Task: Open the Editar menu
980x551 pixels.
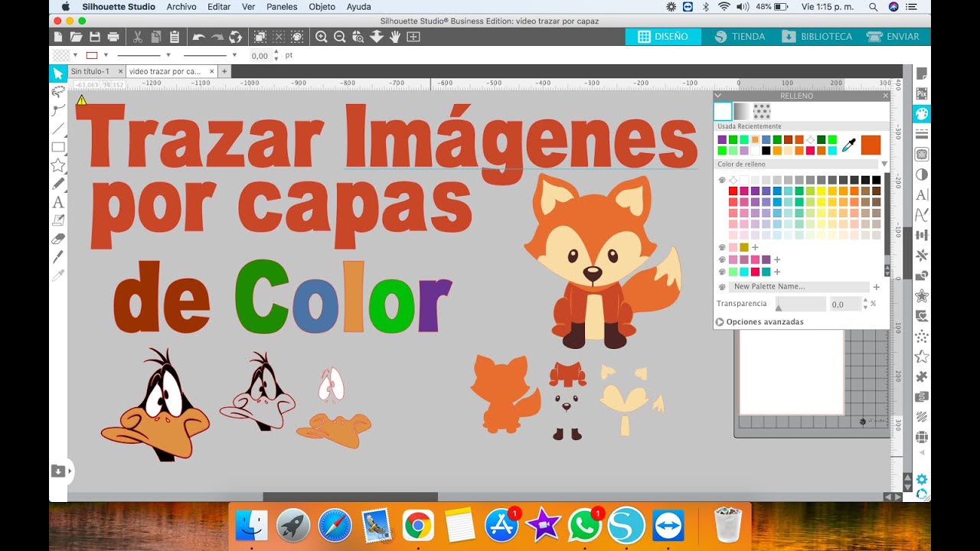Action: click(219, 6)
